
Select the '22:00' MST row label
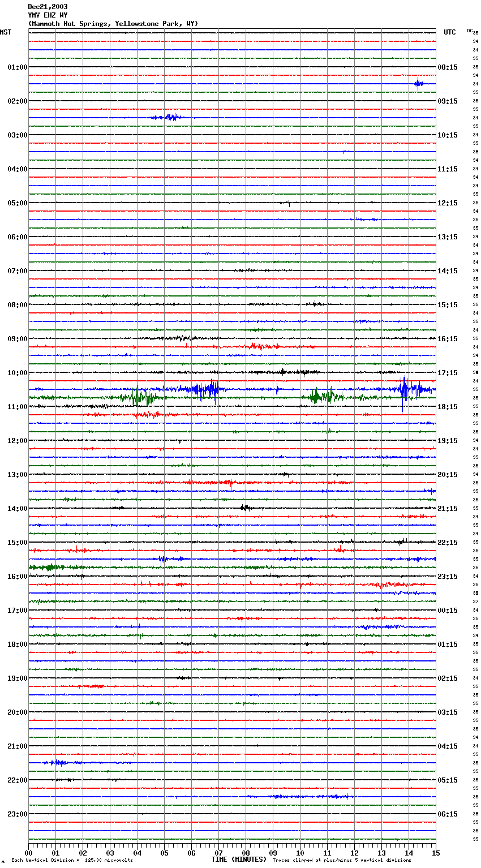(17, 780)
